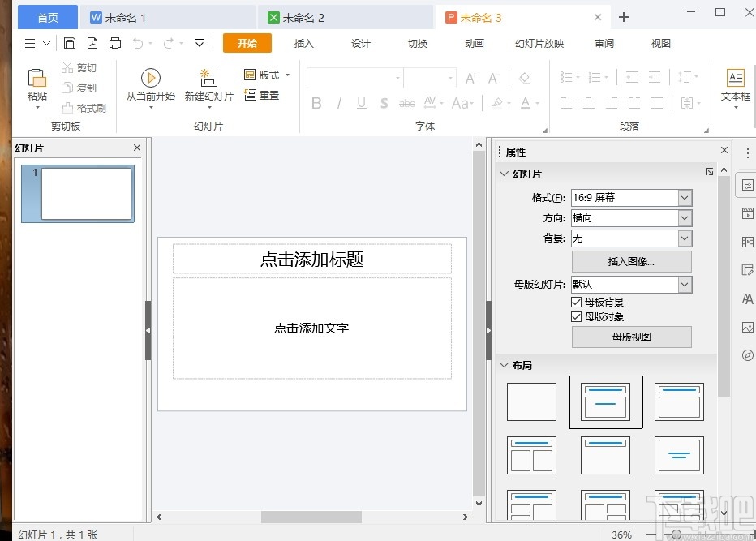Open the 格式 16:9 屏幕 dropdown
This screenshot has width=756, height=541.
click(684, 197)
